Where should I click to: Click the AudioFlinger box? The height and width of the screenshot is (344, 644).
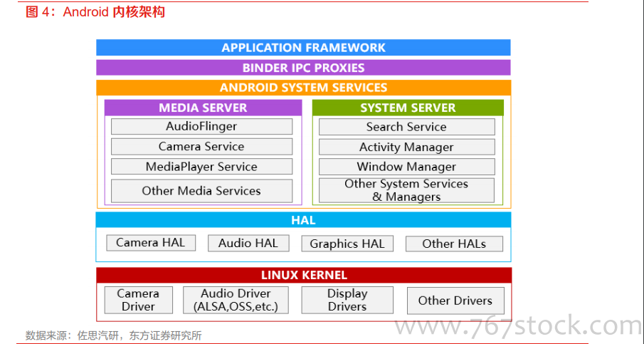coord(201,126)
